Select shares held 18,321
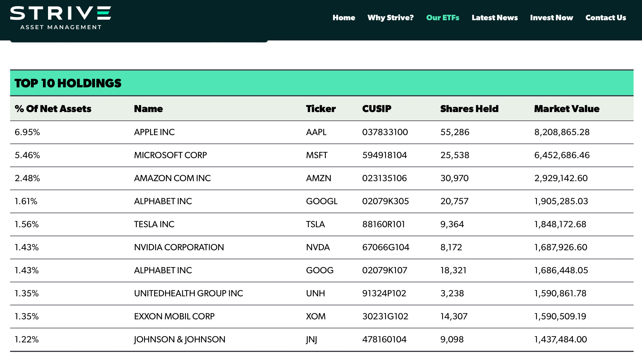 453,270
